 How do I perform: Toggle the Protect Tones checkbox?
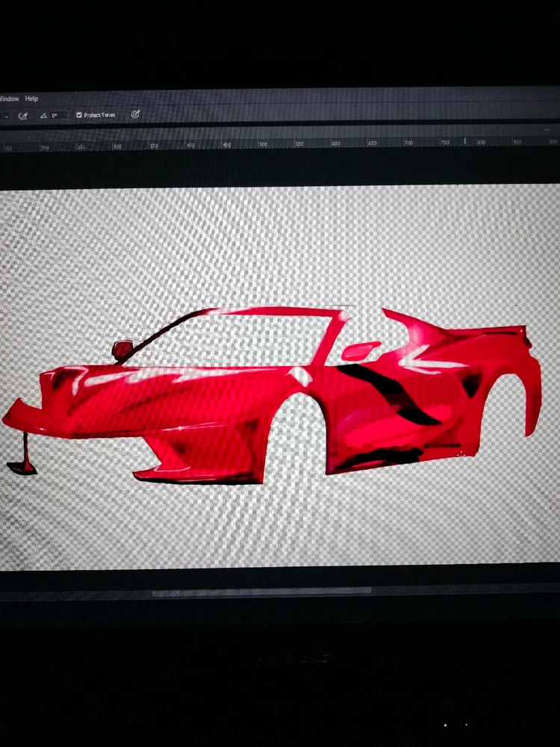79,116
